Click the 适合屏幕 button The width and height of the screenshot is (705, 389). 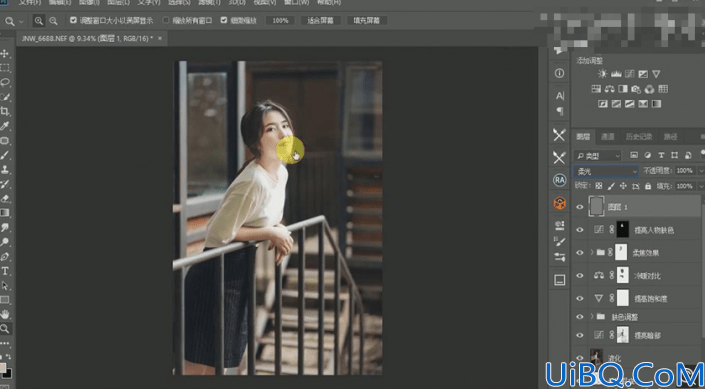point(321,21)
